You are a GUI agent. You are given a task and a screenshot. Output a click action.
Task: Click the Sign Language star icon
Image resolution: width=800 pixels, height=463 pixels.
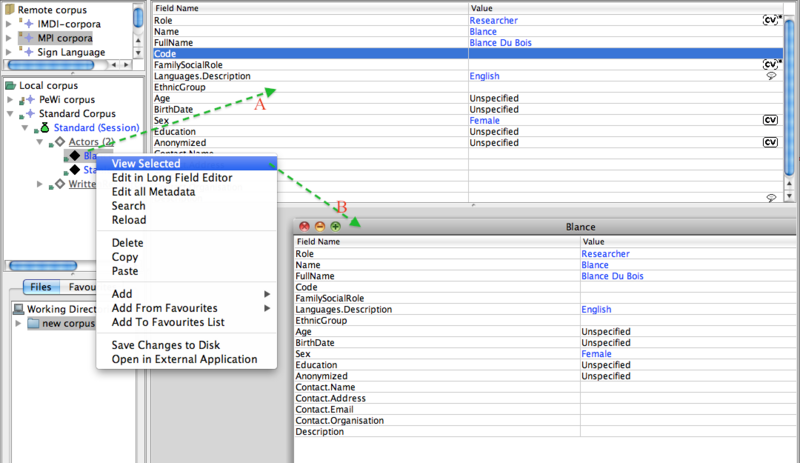(29, 52)
